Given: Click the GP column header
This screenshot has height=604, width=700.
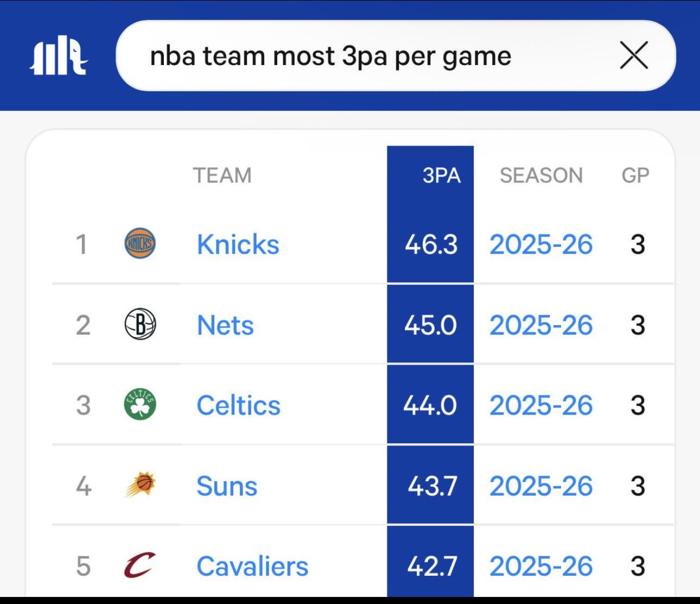Looking at the screenshot, I should coord(635,175).
